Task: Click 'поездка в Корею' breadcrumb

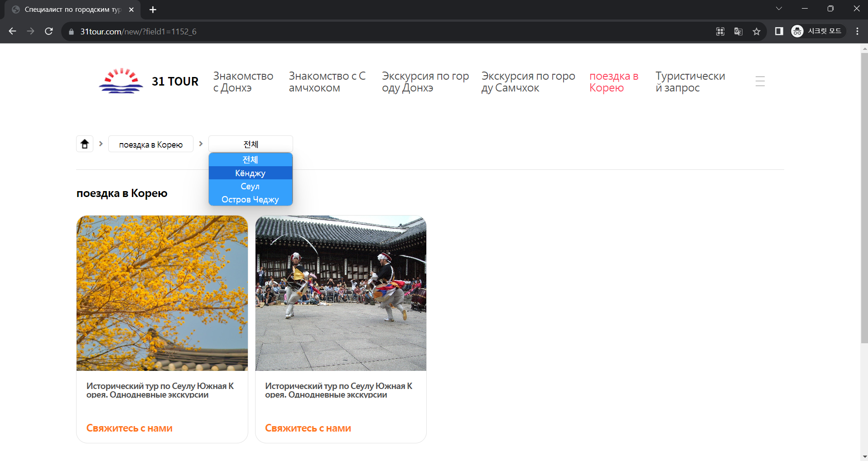Action: click(x=151, y=144)
